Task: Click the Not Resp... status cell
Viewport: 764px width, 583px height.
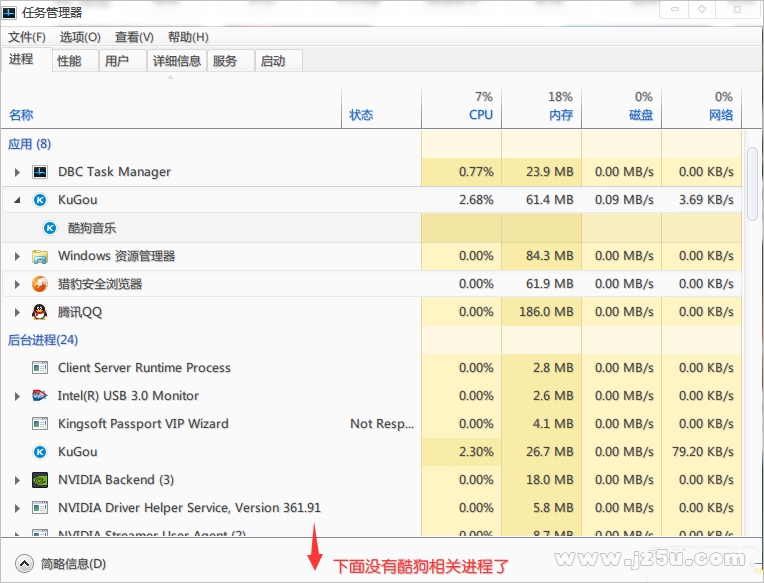Action: [382, 424]
